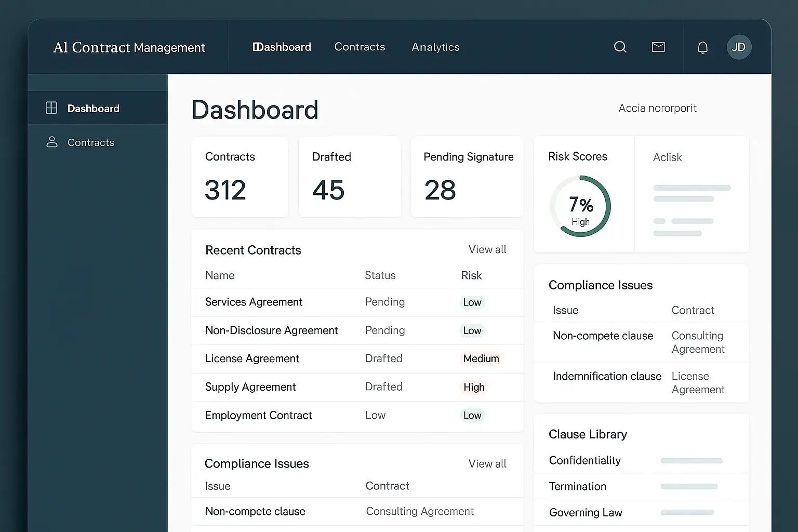Open the Contracts 312 summary card
The height and width of the screenshot is (532, 798).
pyautogui.click(x=240, y=177)
